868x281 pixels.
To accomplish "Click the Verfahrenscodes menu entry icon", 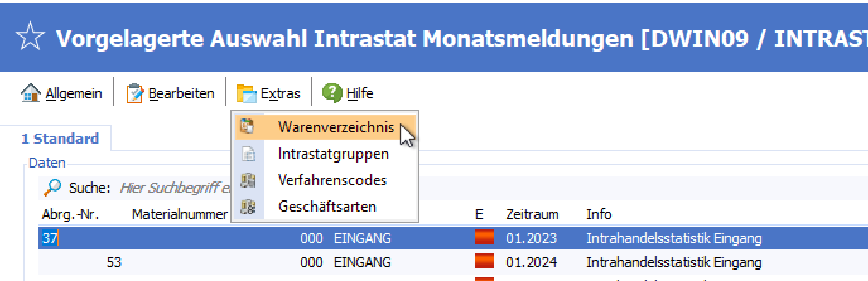I will click(248, 180).
